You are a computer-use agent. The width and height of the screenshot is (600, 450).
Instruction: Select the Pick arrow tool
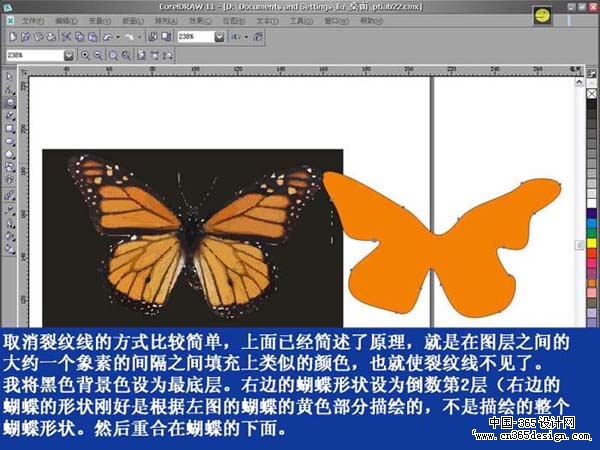point(9,77)
